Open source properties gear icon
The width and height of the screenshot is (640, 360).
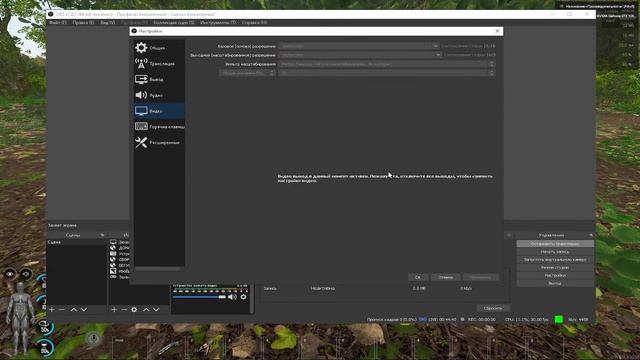point(134,310)
